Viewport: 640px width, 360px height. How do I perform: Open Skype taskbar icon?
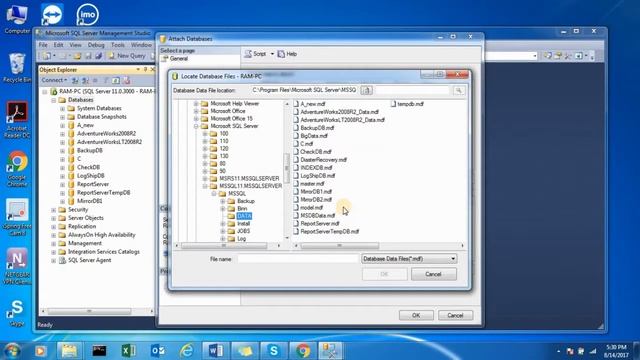[273, 351]
